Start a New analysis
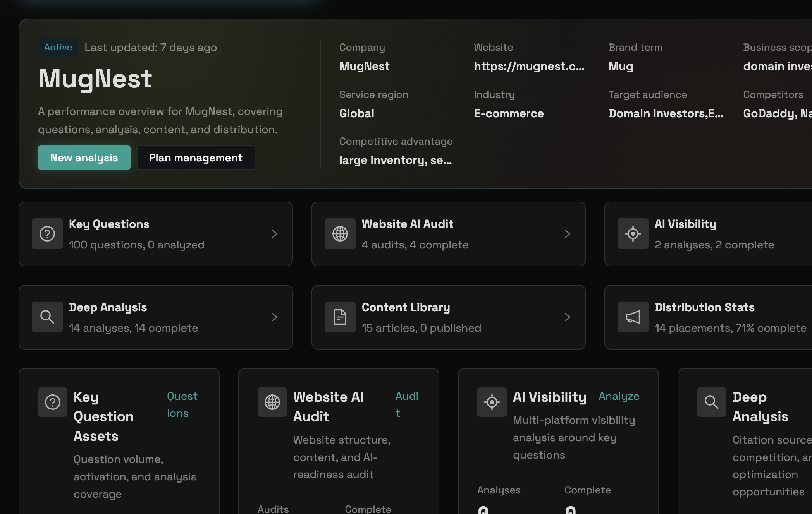Screen dimensions: 812x514 point(84,158)
